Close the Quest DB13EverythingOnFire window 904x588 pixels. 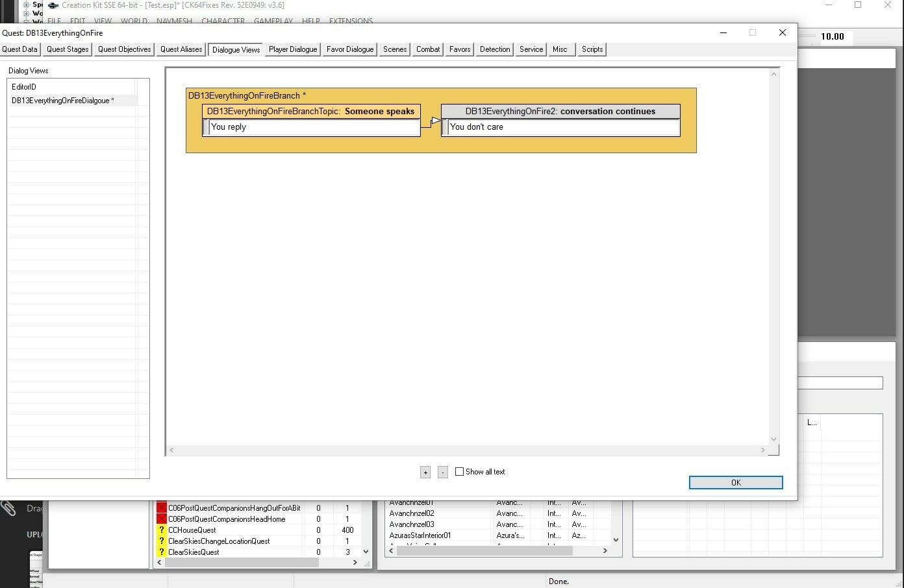(782, 32)
